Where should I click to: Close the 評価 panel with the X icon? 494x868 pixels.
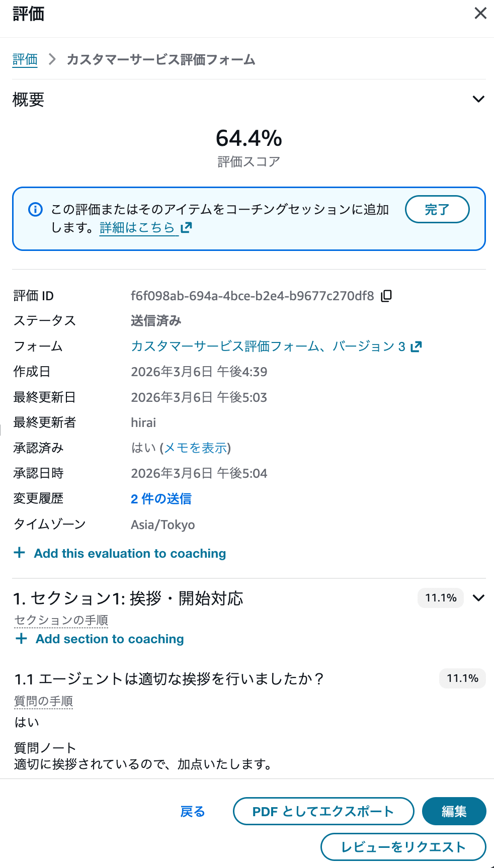(x=480, y=14)
